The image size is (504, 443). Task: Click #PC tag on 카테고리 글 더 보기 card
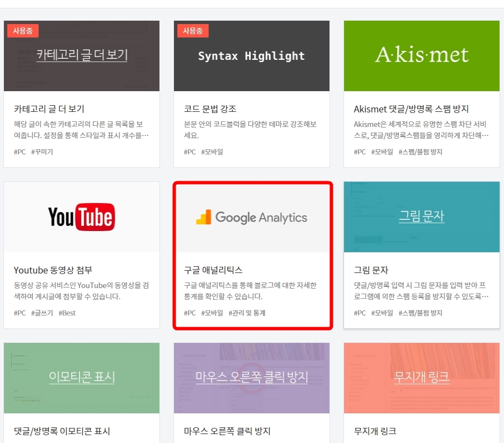(20, 152)
